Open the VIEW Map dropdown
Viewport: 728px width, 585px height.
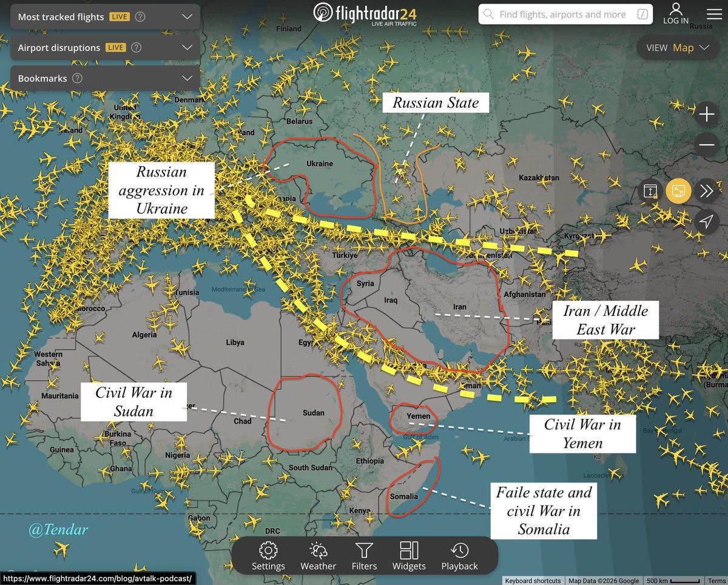(x=678, y=47)
